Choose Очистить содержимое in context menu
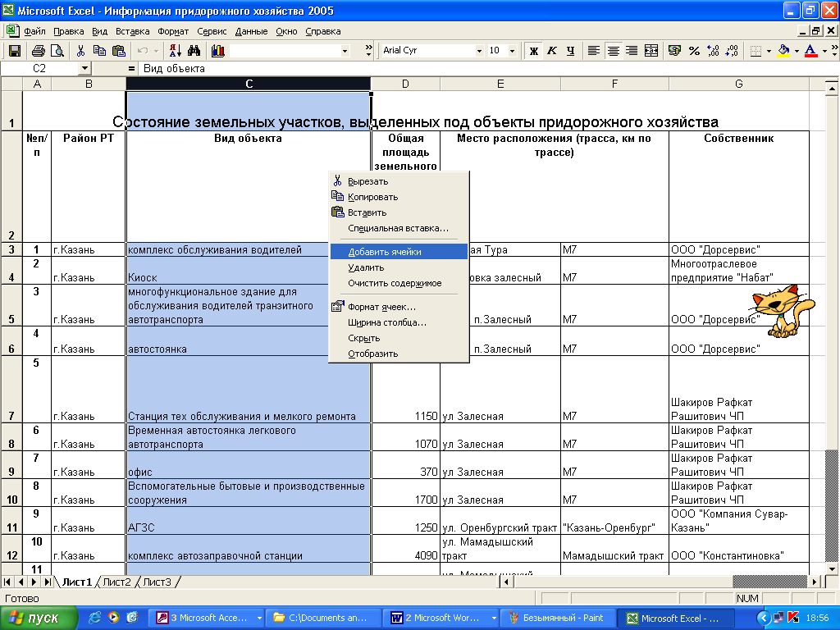Screen dimensions: 840x630 coord(399,283)
